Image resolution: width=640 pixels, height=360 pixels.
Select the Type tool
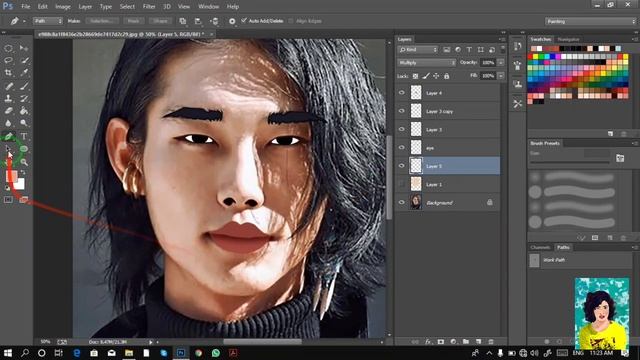pos(24,136)
